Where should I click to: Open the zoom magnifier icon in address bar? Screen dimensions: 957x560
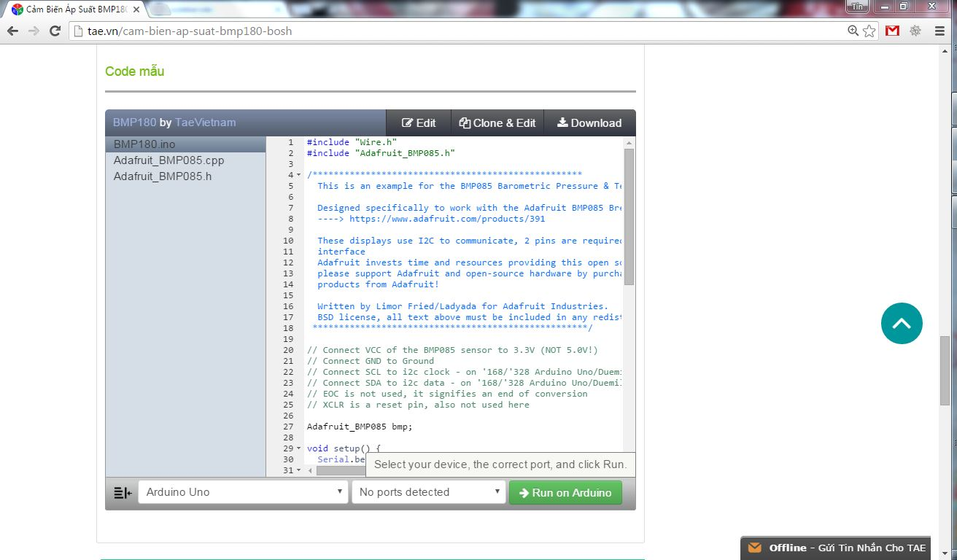[x=853, y=31]
